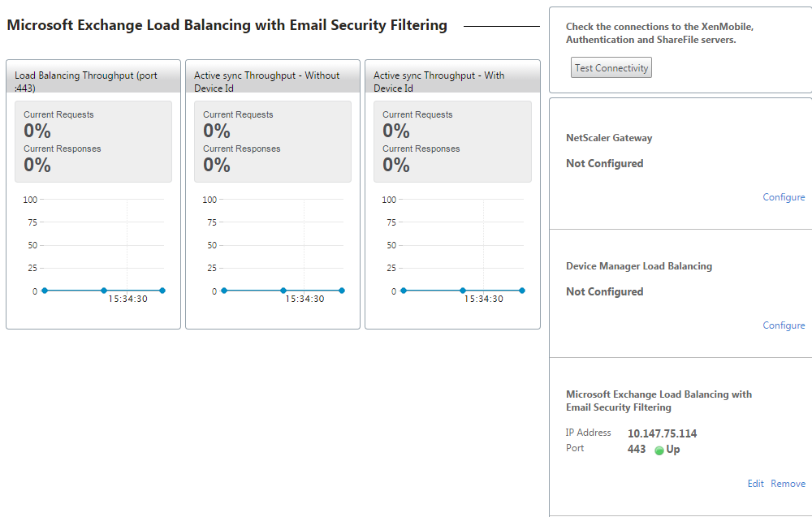Click middle data point in With Device Id chart
Screen dimensions: 812x517
[463, 290]
